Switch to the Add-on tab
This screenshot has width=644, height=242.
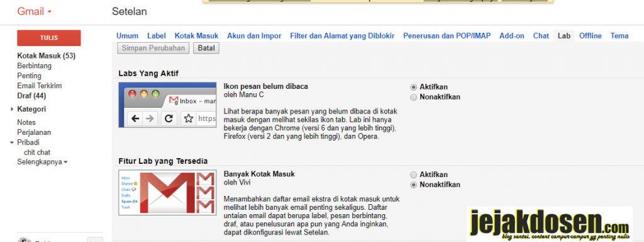(512, 36)
